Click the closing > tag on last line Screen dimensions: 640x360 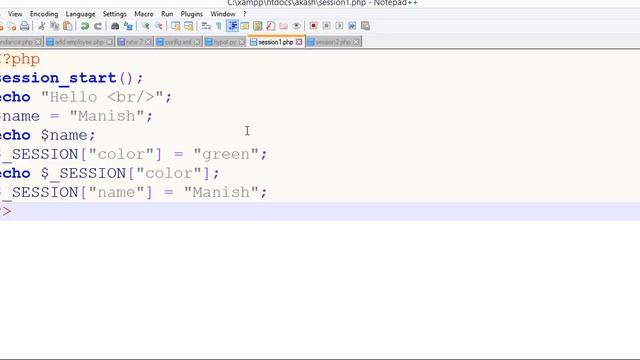coord(6,211)
